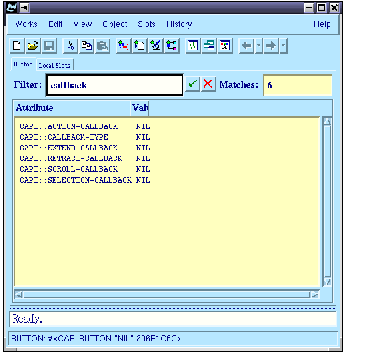Open the Object menu

coord(115,24)
